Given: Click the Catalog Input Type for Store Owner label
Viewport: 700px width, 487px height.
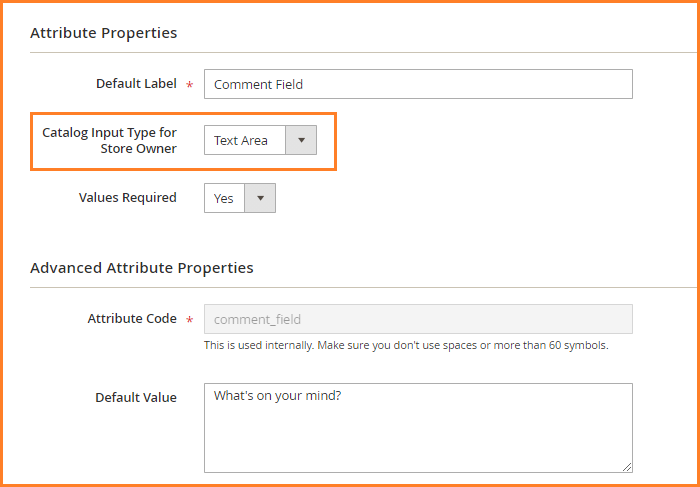Looking at the screenshot, I should pyautogui.click(x=109, y=141).
